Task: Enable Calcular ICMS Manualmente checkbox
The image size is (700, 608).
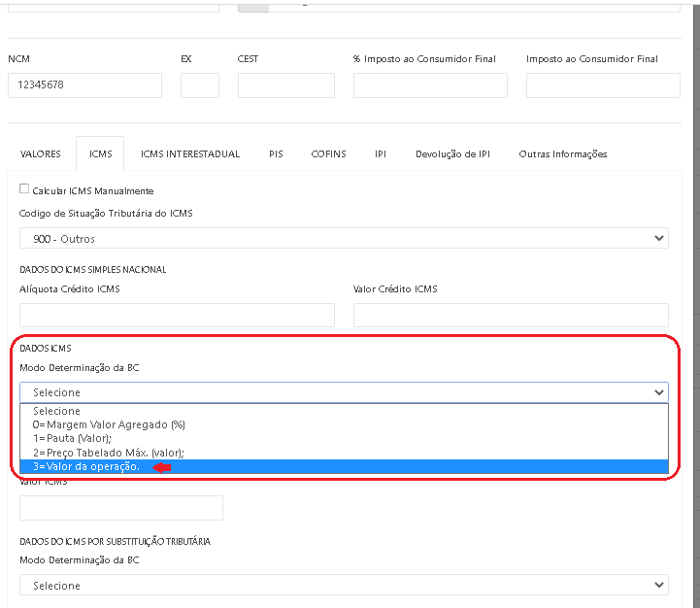Action: pos(25,190)
